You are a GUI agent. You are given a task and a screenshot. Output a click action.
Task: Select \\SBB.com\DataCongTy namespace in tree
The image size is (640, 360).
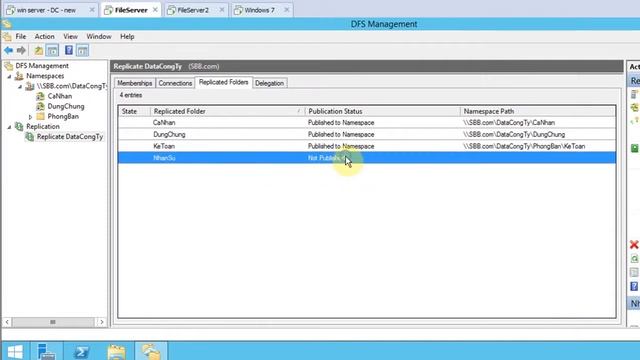click(x=71, y=86)
